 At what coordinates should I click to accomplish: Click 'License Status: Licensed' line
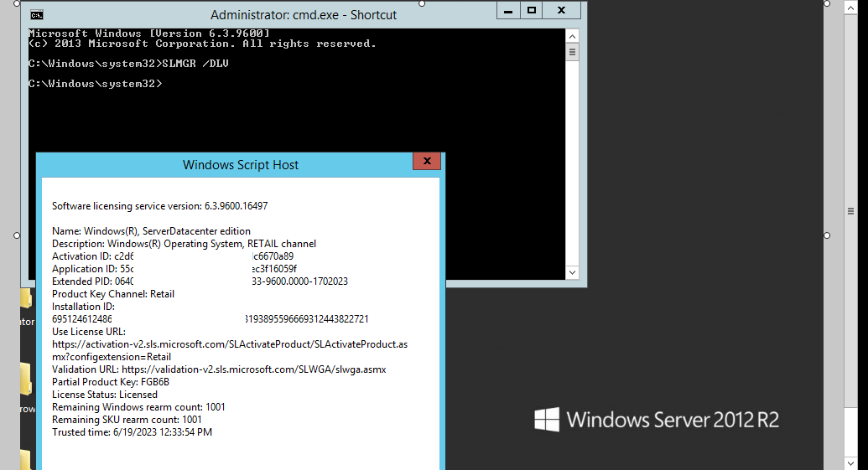(105, 395)
